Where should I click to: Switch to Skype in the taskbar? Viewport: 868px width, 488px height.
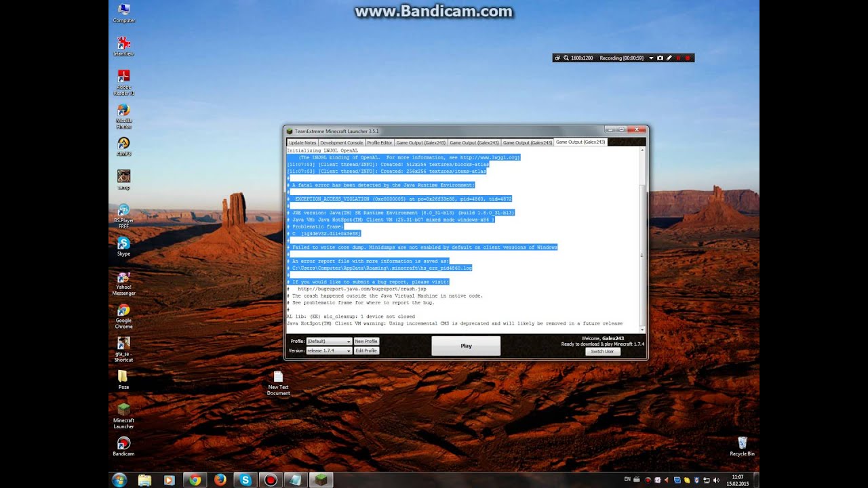245,480
